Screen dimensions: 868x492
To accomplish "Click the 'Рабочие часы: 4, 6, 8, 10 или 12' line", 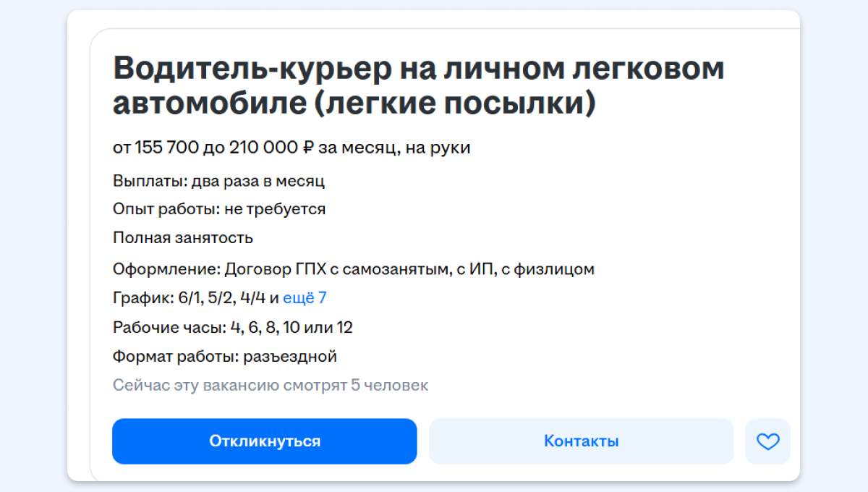I will point(232,327).
